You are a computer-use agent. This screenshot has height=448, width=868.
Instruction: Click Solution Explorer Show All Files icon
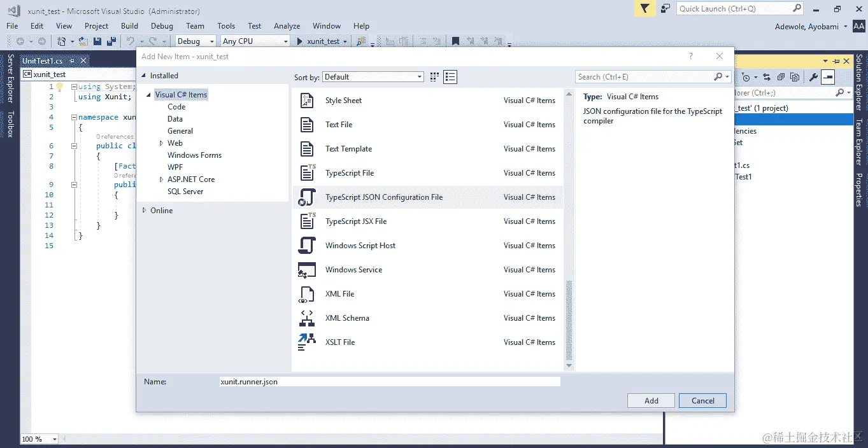coord(795,78)
